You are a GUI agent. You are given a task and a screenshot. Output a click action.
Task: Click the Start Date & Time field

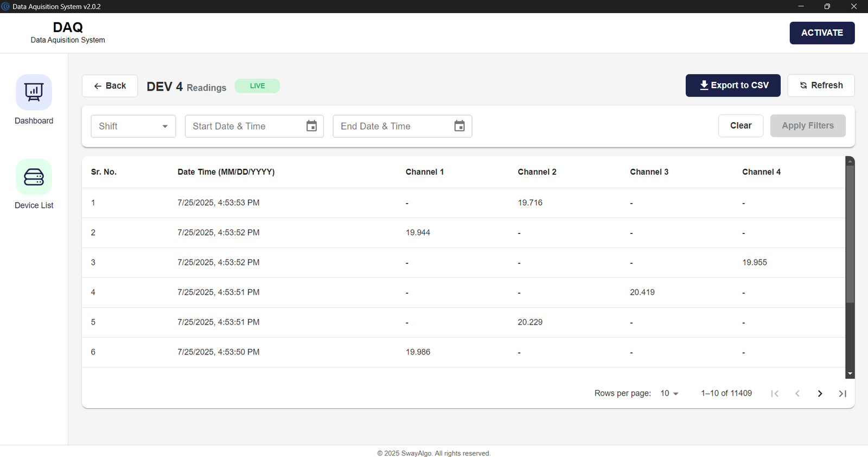(254, 126)
